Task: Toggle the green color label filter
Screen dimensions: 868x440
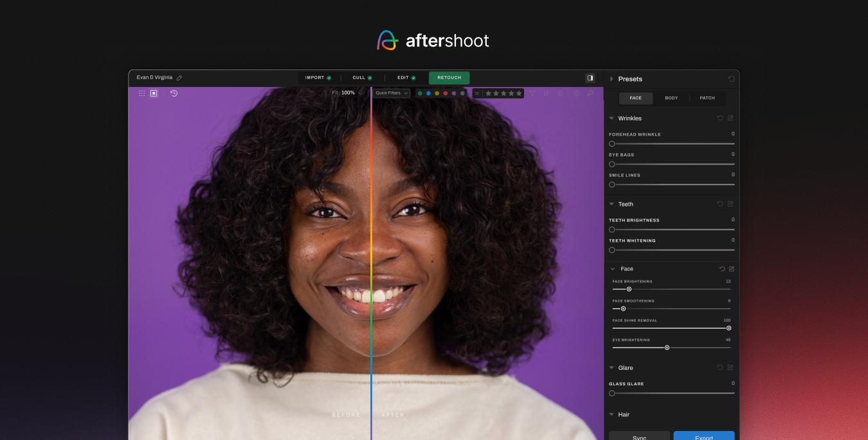Action: pos(420,93)
